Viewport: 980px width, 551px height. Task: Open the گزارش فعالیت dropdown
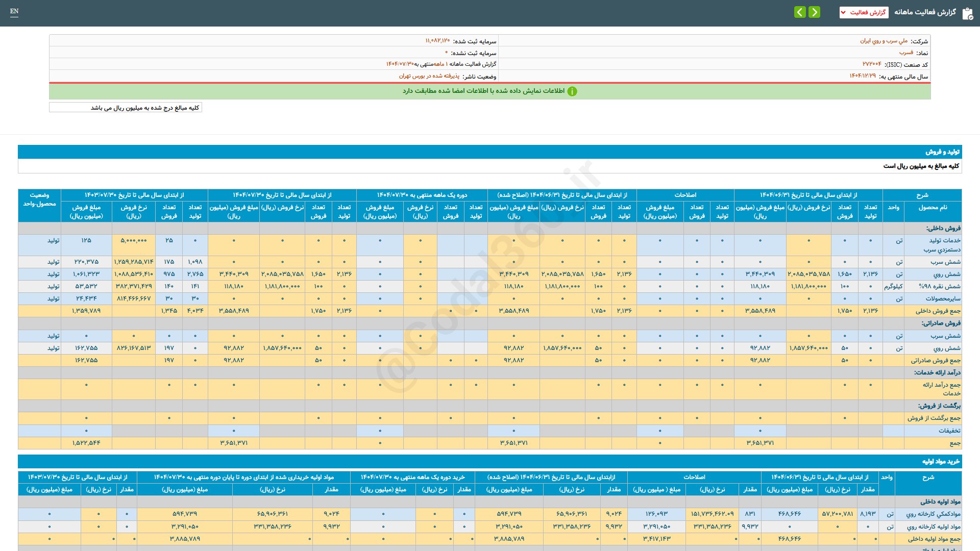(864, 12)
